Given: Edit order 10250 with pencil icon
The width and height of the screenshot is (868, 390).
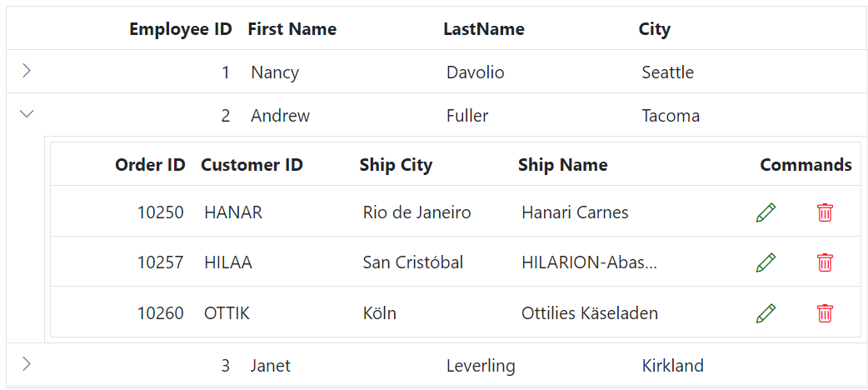Looking at the screenshot, I should pyautogui.click(x=766, y=212).
